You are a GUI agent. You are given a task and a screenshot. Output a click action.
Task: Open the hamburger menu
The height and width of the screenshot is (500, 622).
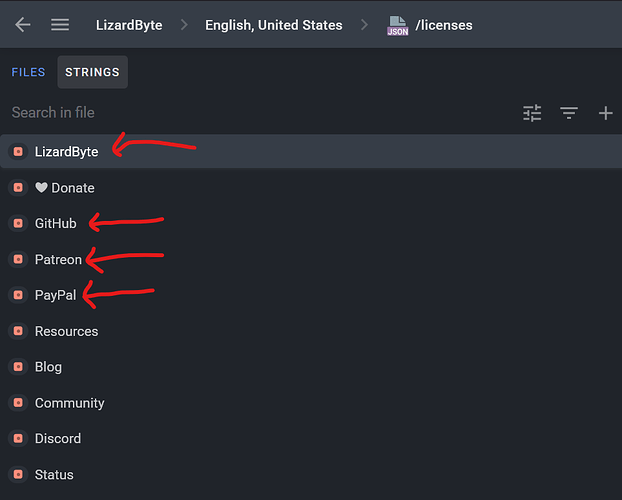pos(60,25)
